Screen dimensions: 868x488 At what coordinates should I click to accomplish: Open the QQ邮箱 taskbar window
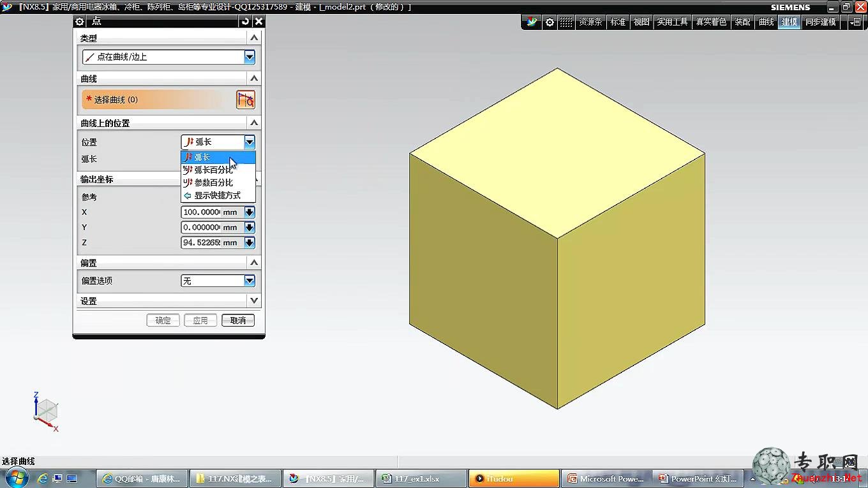142,478
